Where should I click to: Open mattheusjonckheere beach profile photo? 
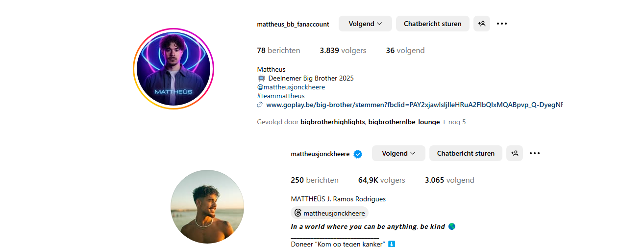point(207,207)
